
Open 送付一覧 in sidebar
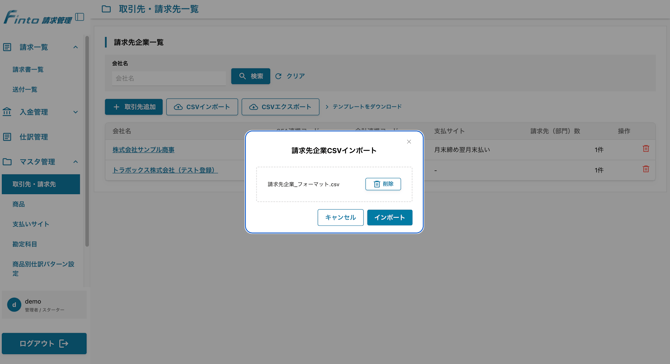pyautogui.click(x=25, y=89)
